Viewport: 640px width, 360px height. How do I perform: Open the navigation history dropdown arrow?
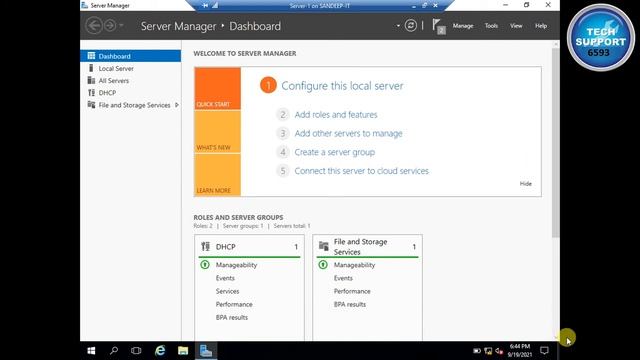121,26
